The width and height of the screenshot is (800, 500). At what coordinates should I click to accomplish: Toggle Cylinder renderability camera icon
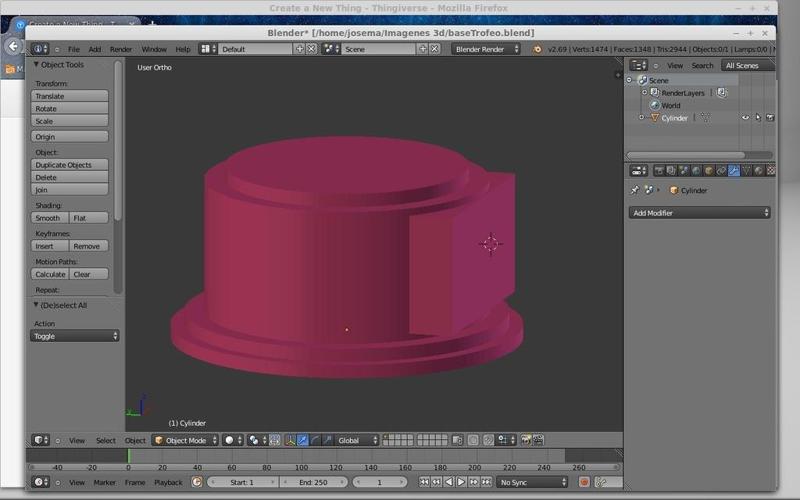(x=770, y=118)
